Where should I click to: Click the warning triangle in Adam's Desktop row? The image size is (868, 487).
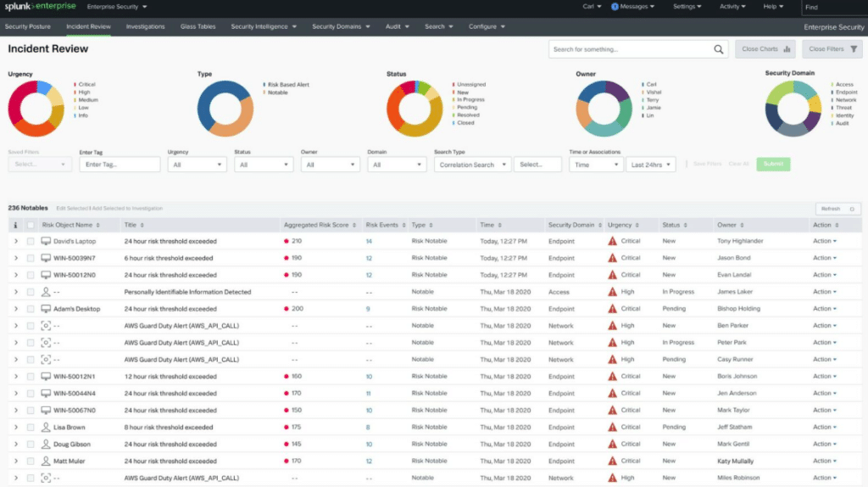tap(612, 309)
